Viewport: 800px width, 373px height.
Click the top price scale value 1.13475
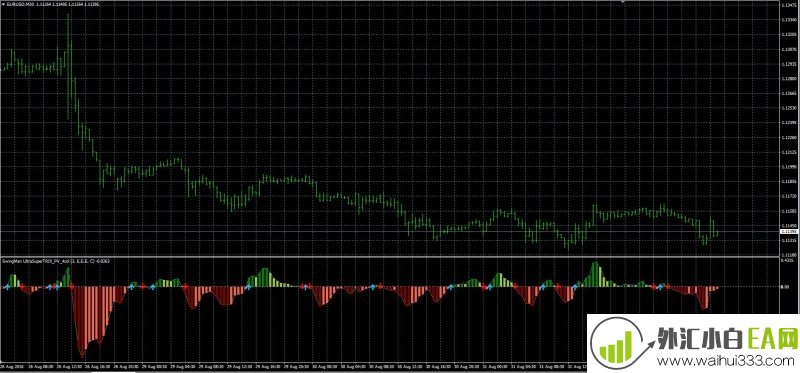click(x=789, y=5)
